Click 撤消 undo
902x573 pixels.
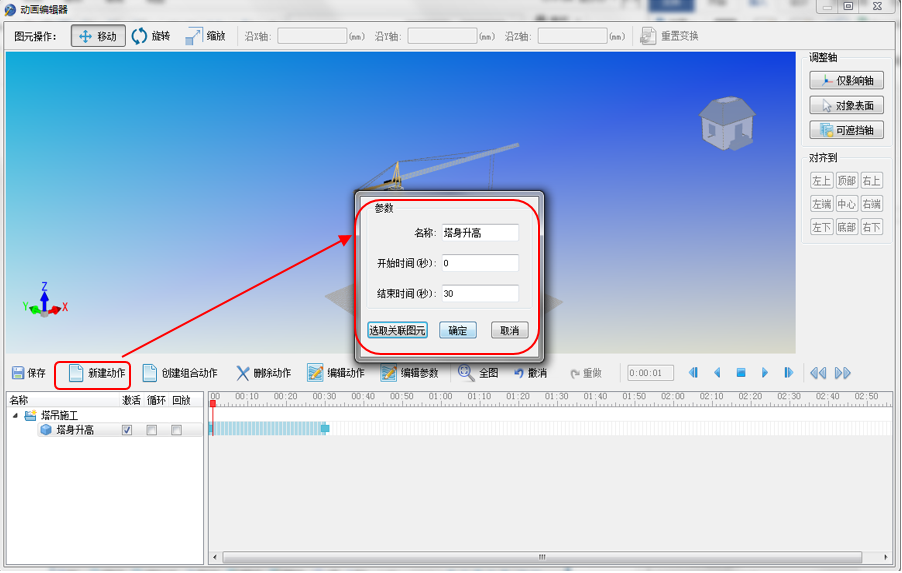pyautogui.click(x=530, y=373)
